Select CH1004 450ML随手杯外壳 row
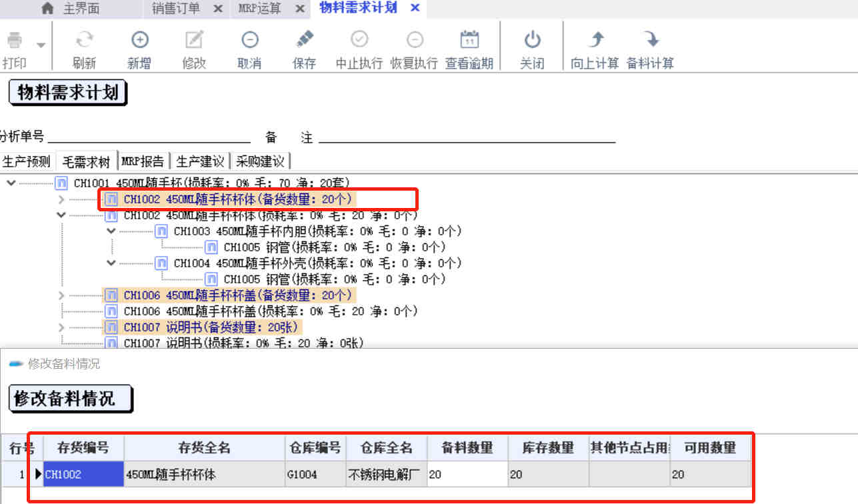 pyautogui.click(x=317, y=263)
